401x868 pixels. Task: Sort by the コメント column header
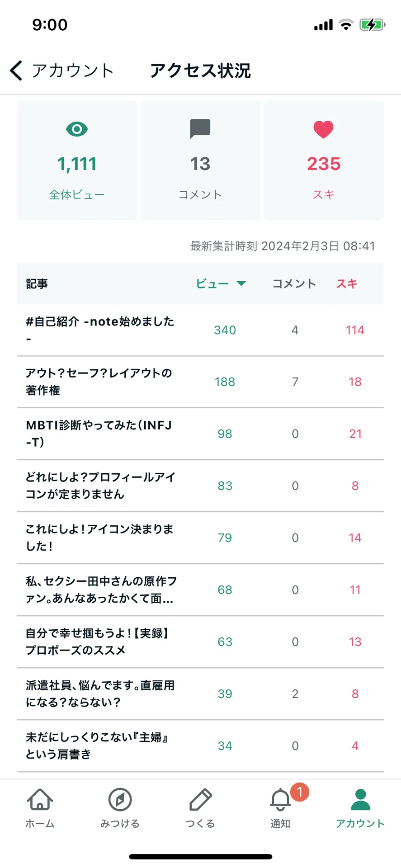[294, 283]
